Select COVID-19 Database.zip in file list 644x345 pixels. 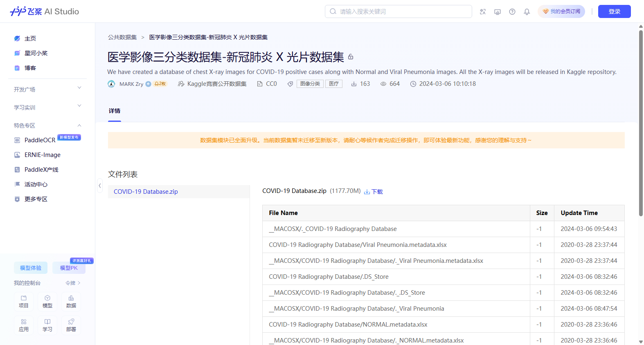pyautogui.click(x=179, y=192)
